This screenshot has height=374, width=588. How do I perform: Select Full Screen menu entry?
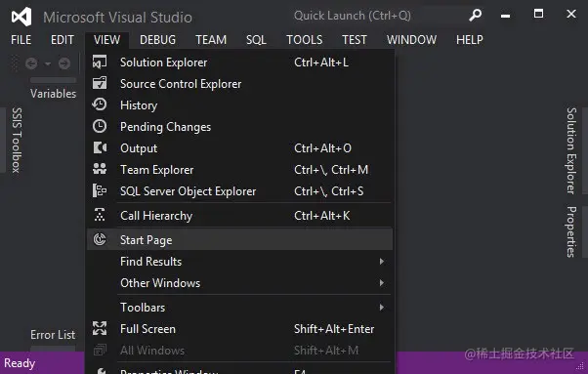point(239,329)
